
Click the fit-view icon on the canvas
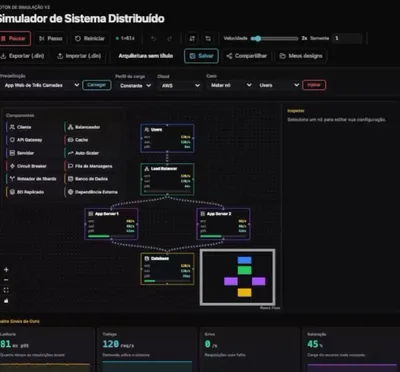pyautogui.click(x=6, y=290)
